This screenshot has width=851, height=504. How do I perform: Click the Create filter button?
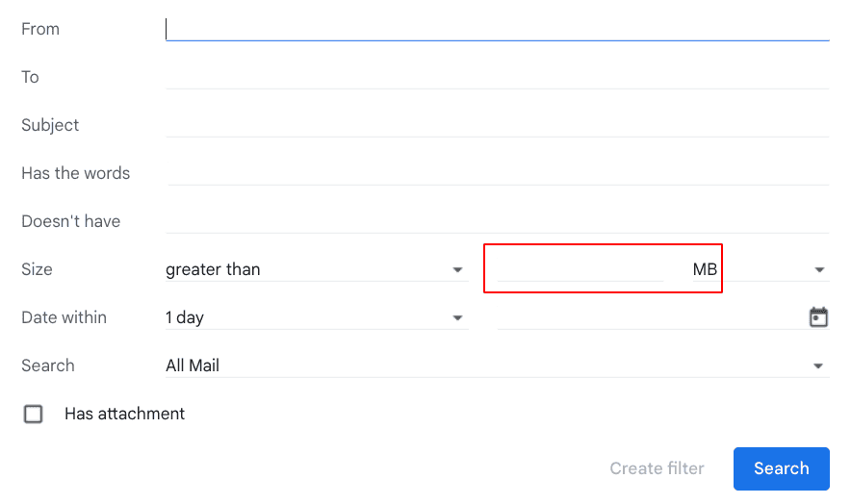coord(657,468)
